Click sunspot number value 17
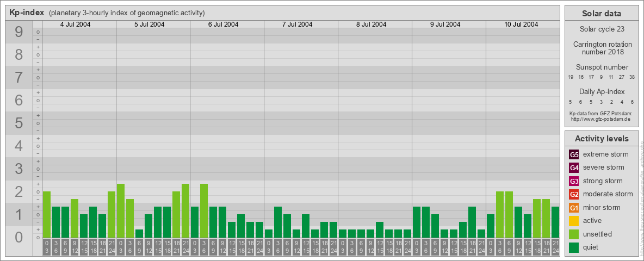 coord(591,77)
